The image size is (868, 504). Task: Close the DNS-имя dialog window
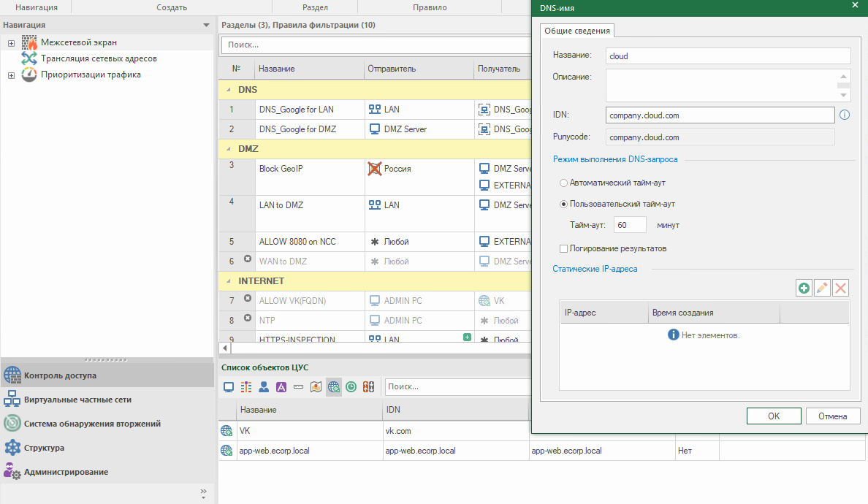855,5
